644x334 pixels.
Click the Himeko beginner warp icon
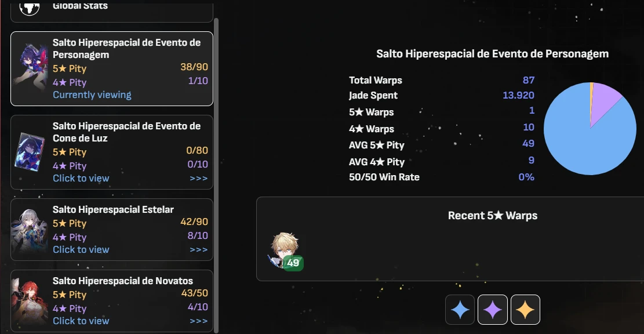[x=30, y=301]
